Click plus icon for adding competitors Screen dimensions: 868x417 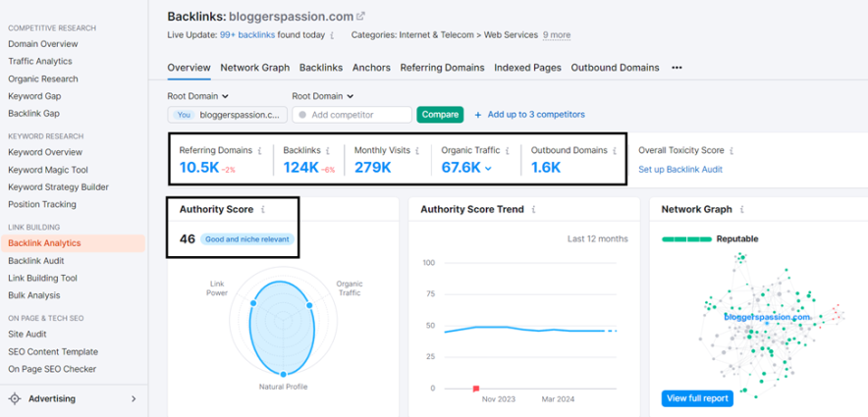coord(478,115)
